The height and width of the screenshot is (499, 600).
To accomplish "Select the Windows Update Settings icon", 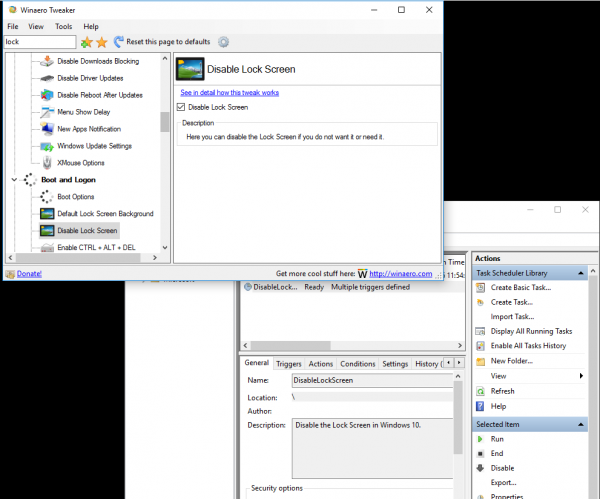I will tap(47, 146).
